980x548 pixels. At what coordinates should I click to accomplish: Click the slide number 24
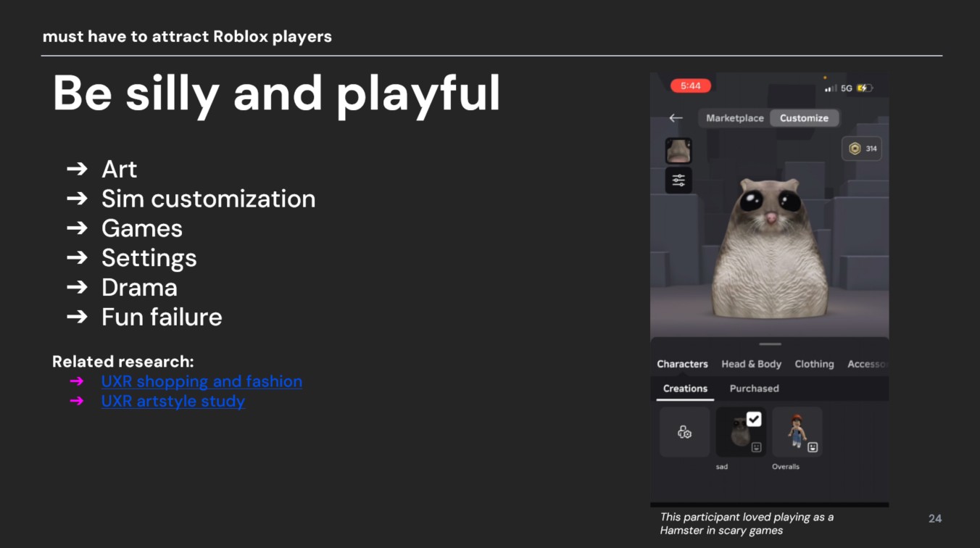[x=935, y=518]
